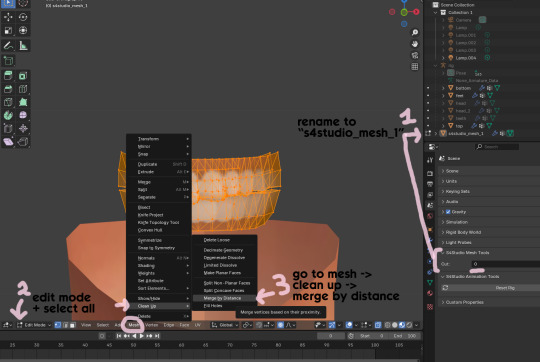
Task: Open the Clean Up submenu entry
Action: point(159,306)
